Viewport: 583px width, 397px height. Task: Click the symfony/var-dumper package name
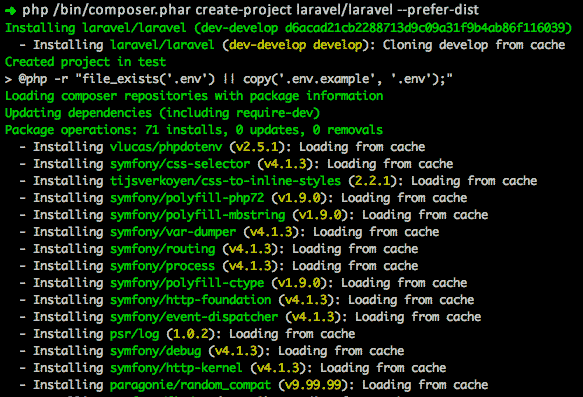click(173, 232)
